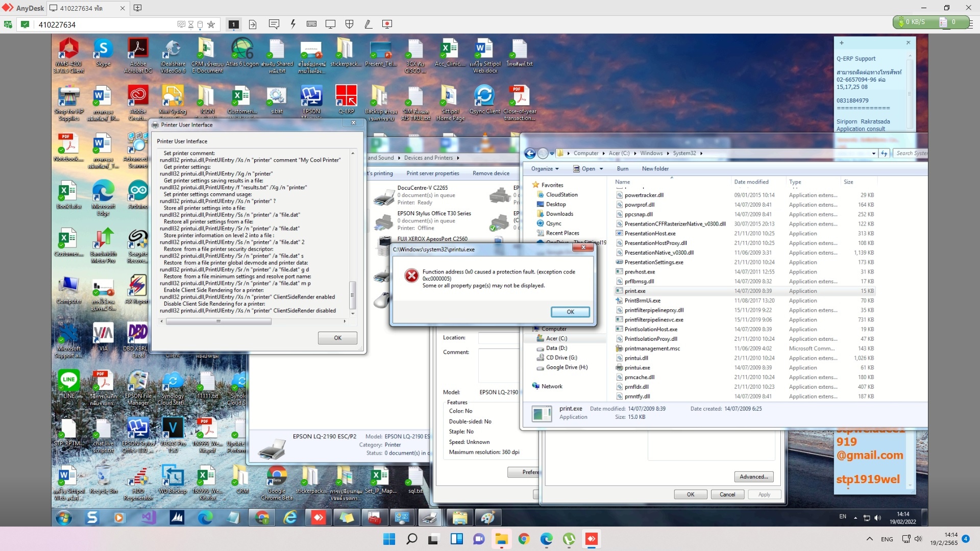Click the AnyDesk display settings monitor icon
The height and width of the screenshot is (551, 980).
330,24
